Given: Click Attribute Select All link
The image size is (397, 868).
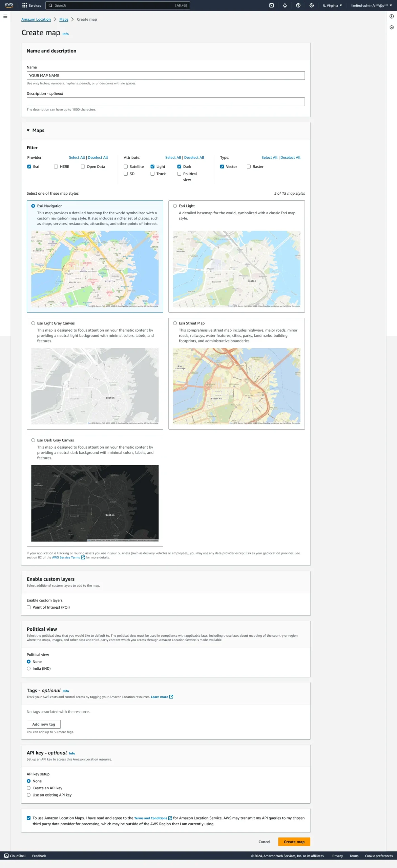Looking at the screenshot, I should (173, 158).
